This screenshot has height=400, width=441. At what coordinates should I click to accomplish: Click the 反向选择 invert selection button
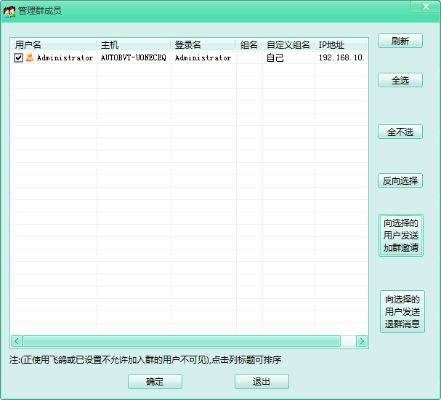click(400, 181)
